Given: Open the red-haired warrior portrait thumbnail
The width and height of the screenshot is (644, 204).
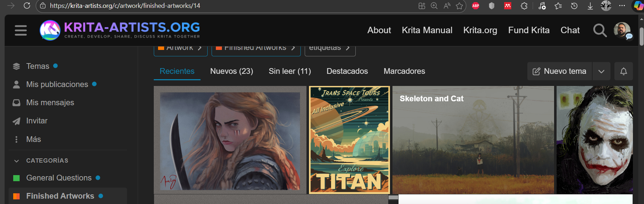Looking at the screenshot, I should pyautogui.click(x=230, y=140).
